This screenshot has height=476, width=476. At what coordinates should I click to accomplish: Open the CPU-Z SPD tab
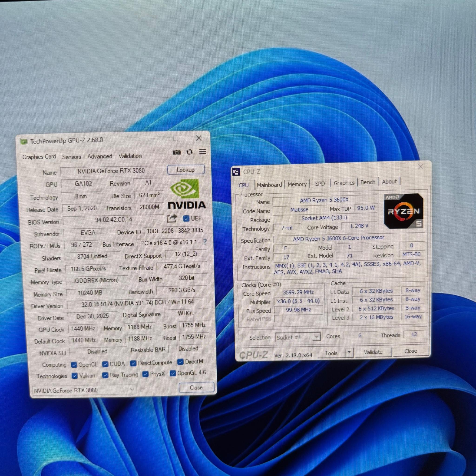pyautogui.click(x=320, y=184)
